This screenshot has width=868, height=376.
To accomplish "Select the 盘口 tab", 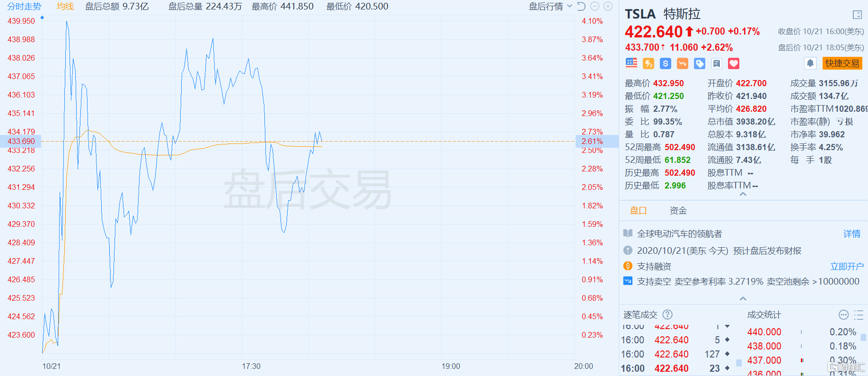I will tap(638, 211).
